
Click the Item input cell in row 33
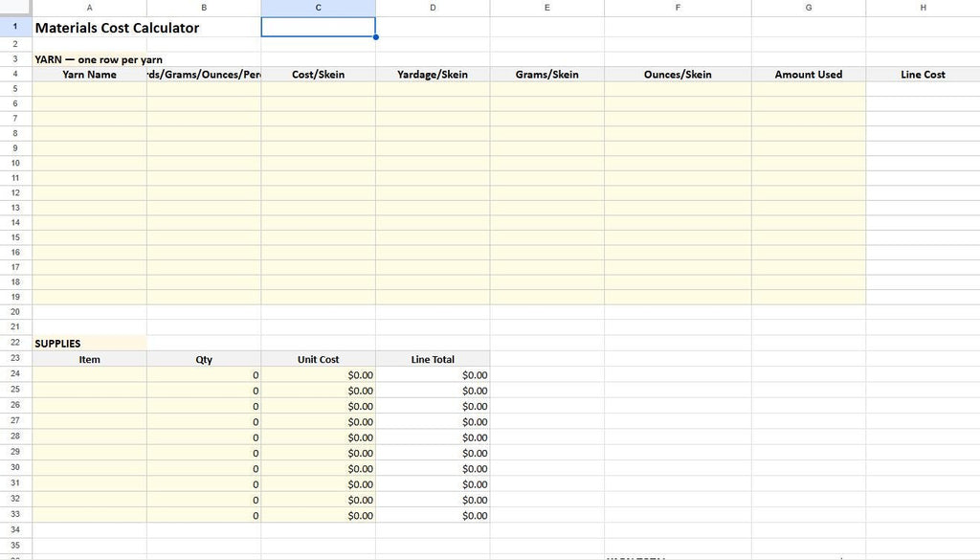click(x=89, y=516)
